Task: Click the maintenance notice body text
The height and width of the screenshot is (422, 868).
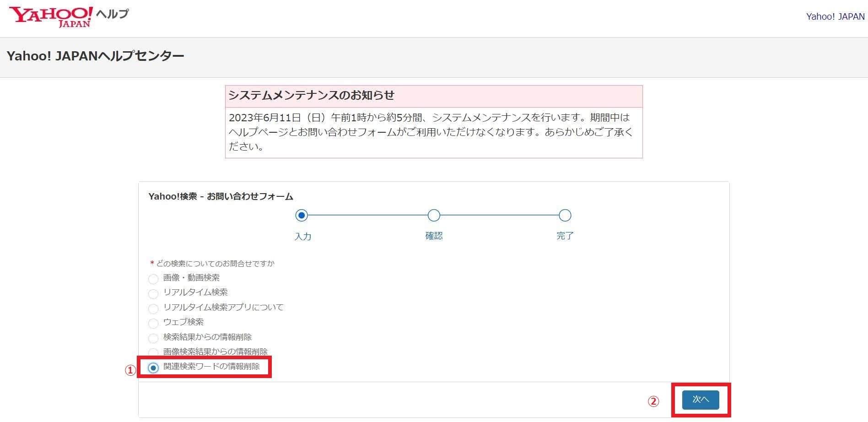Action: click(430, 132)
